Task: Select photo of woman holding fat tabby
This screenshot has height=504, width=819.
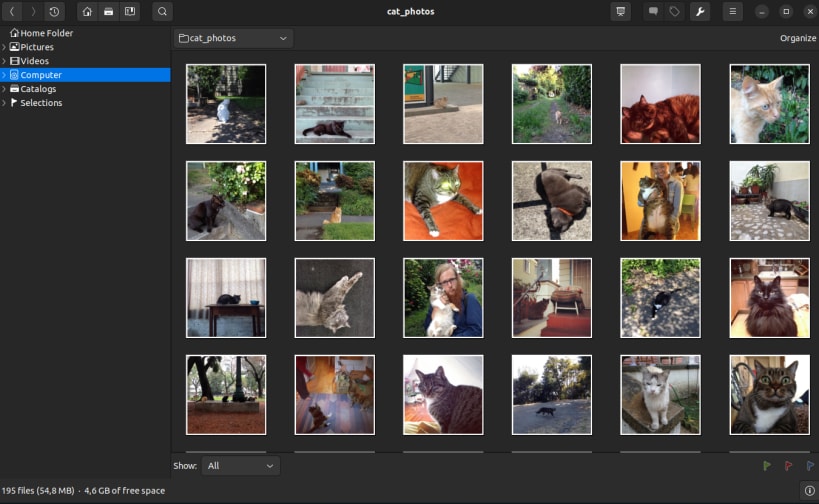Action: tap(660, 201)
